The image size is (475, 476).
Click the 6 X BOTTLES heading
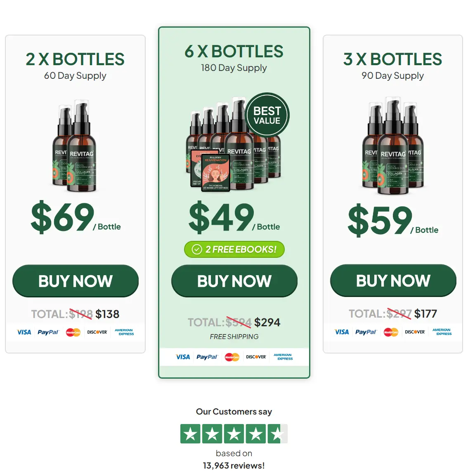coord(234,51)
